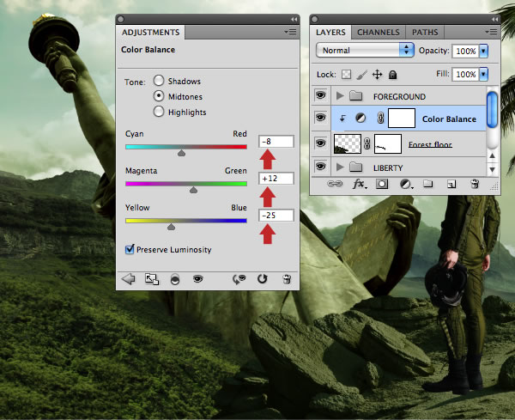Open Fill slider dropdown arrow

click(x=483, y=74)
